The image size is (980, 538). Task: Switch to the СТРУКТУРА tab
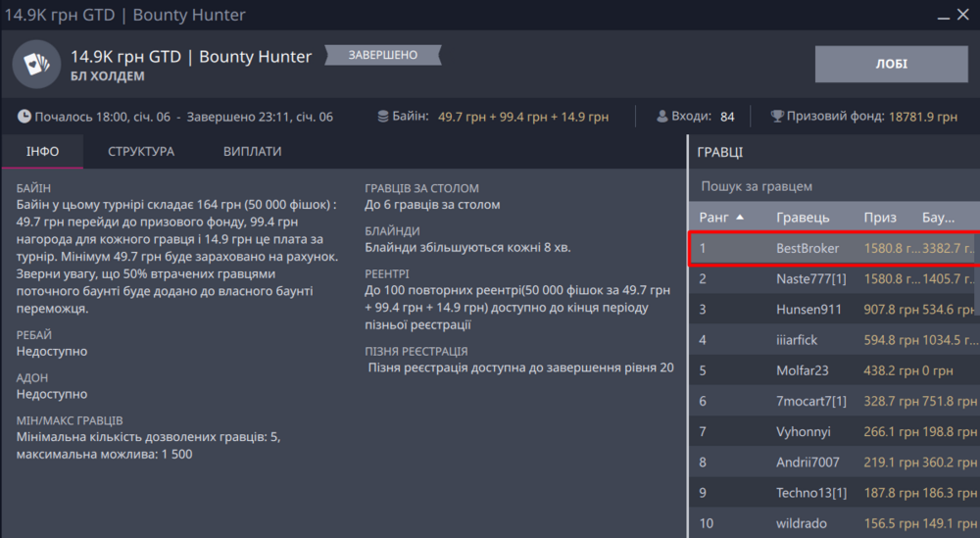[141, 152]
